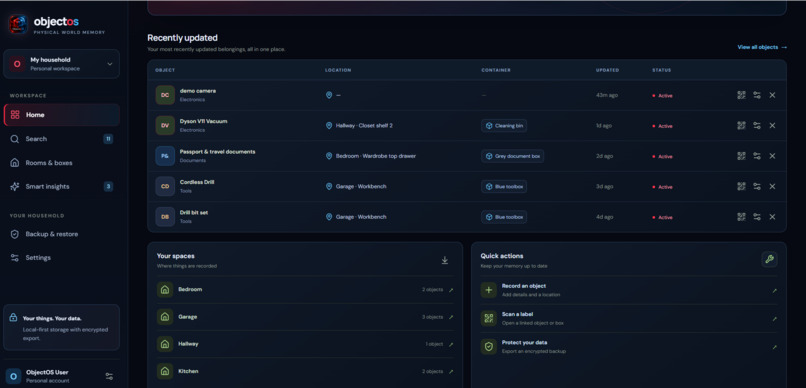Click the wrench icon in Quick actions
Screen dimensions: 806x388
pyautogui.click(x=770, y=259)
